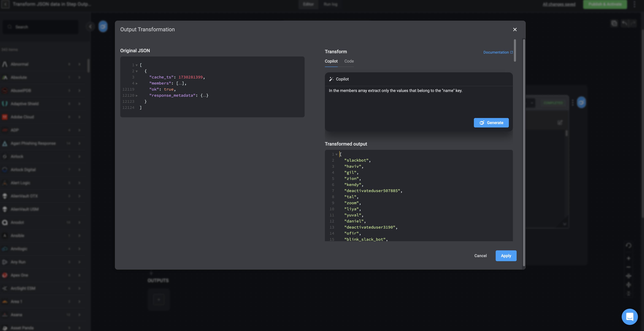Open the Documentation link
This screenshot has width=644, height=331.
pos(496,52)
